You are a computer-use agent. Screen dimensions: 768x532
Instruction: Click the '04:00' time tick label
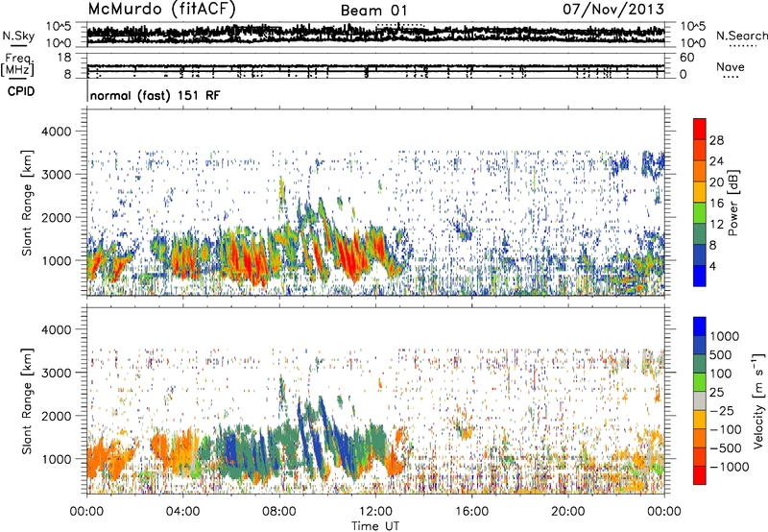click(182, 512)
